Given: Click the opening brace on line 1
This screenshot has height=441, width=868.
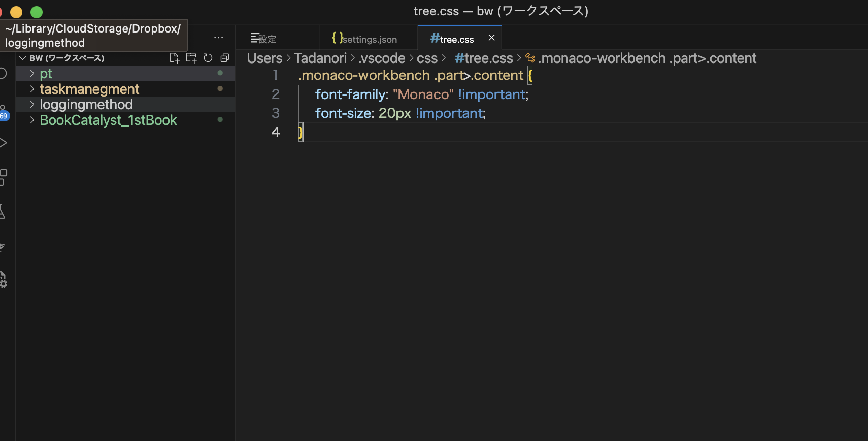Looking at the screenshot, I should click(530, 76).
